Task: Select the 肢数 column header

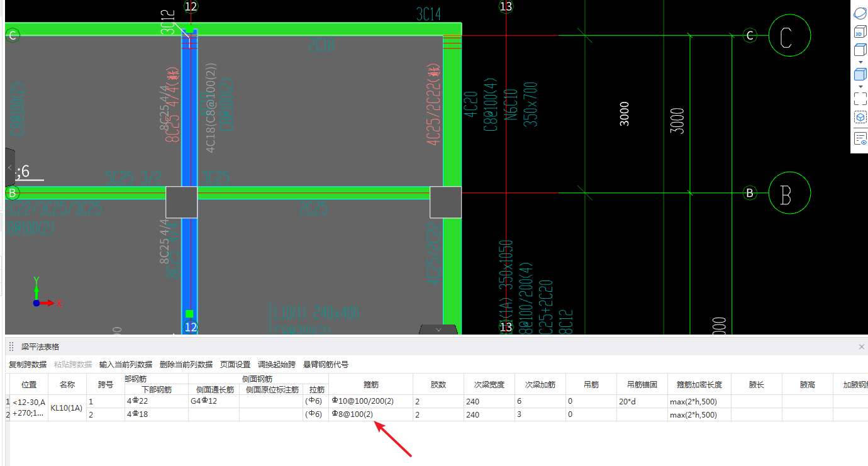Action: (438, 384)
